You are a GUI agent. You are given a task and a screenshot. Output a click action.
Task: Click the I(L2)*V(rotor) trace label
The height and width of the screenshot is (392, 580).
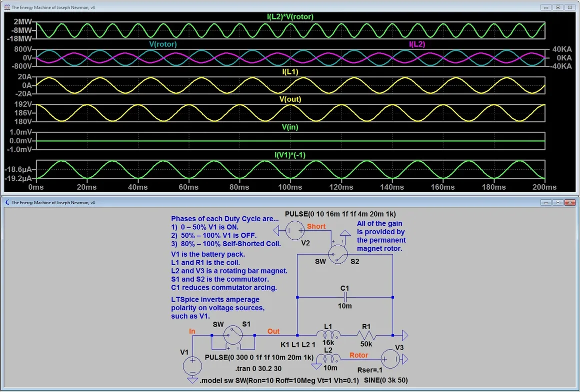(290, 17)
